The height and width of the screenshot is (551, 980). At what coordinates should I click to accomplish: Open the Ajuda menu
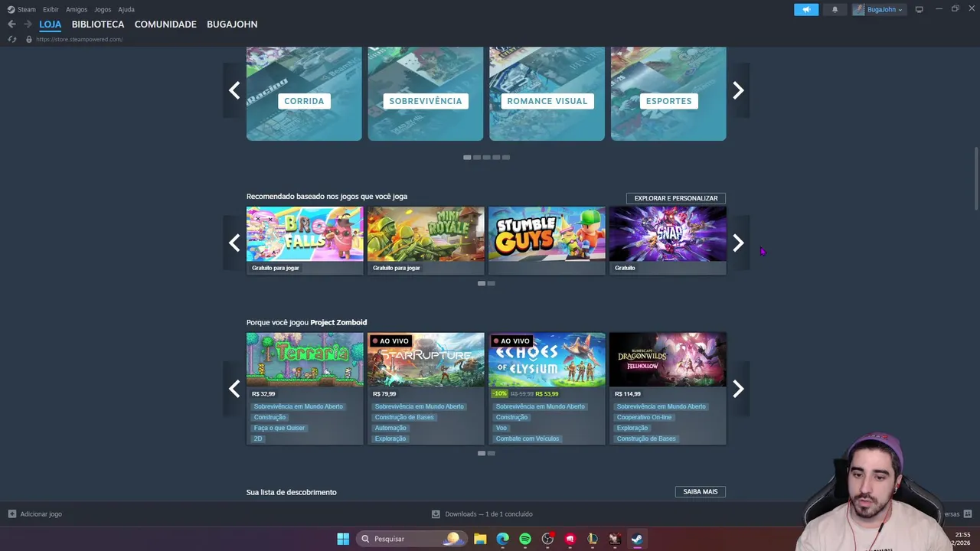(x=126, y=9)
